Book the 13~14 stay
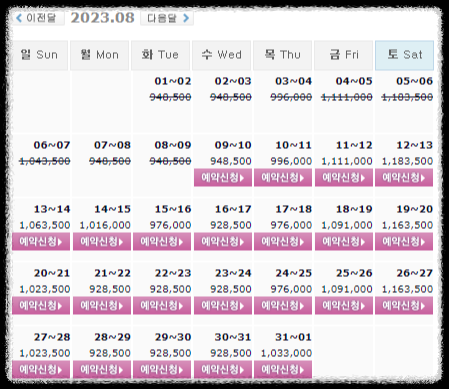449x389 pixels. 41,241
